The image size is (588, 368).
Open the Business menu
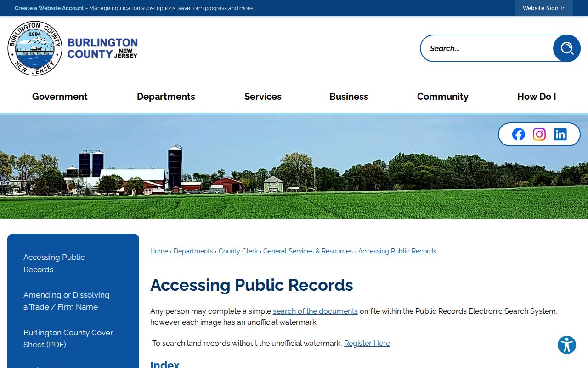point(349,97)
